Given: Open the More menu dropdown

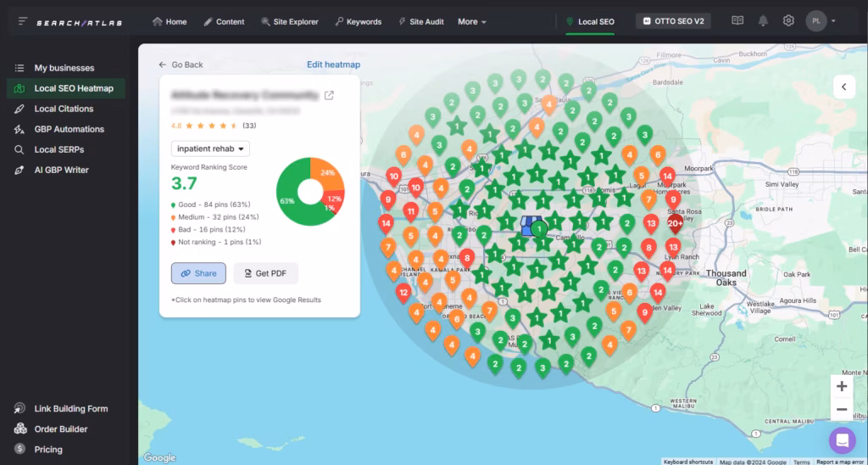Looking at the screenshot, I should [x=472, y=21].
